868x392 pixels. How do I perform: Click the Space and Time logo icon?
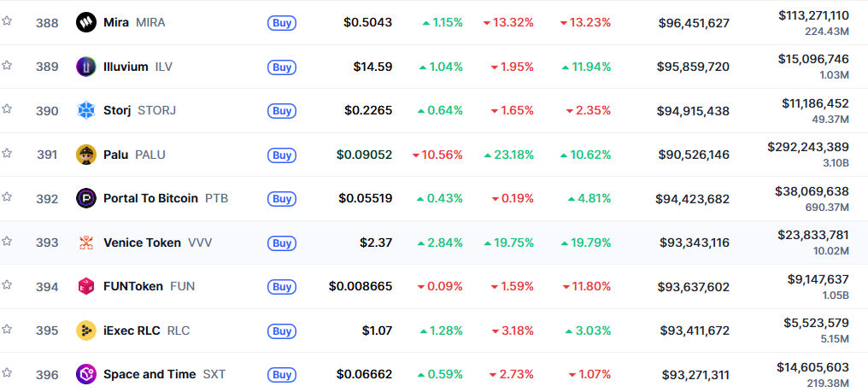coord(86,374)
